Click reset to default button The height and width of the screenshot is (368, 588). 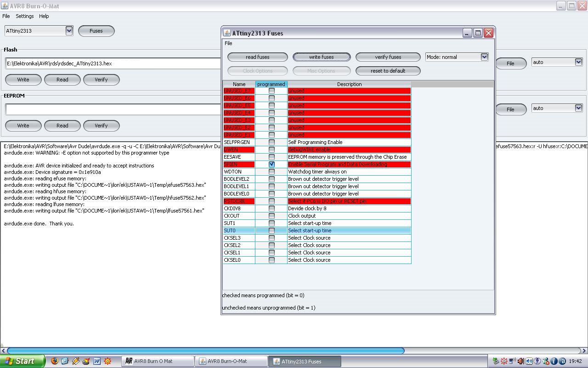[x=388, y=71]
